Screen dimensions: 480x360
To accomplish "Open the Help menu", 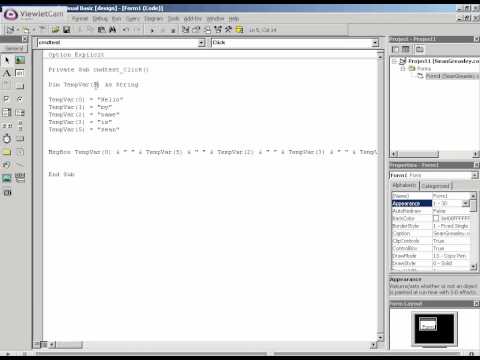I will click(x=234, y=19).
